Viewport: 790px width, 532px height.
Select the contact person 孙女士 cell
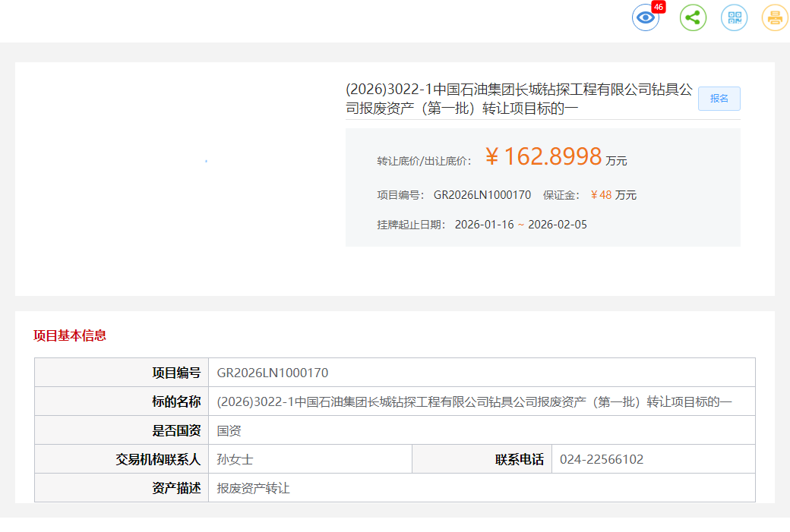[230, 458]
